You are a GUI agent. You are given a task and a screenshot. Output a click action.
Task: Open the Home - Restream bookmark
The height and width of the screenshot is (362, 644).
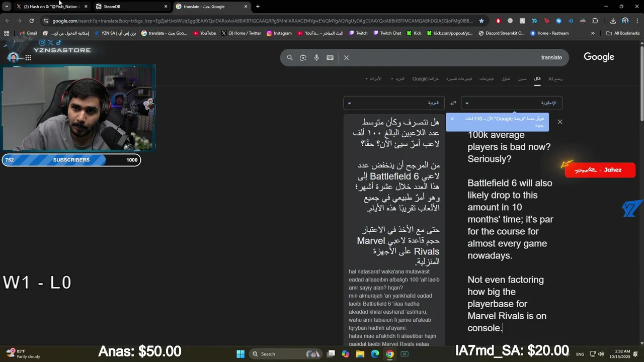[549, 33]
